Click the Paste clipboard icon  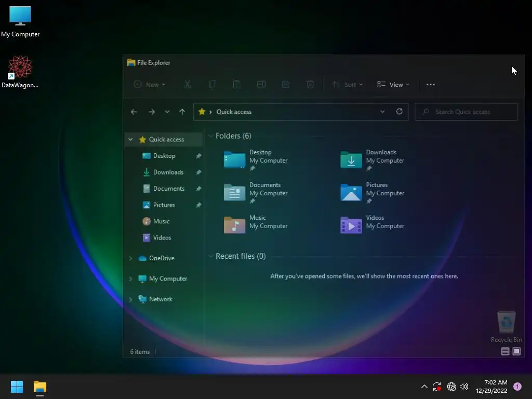point(236,85)
